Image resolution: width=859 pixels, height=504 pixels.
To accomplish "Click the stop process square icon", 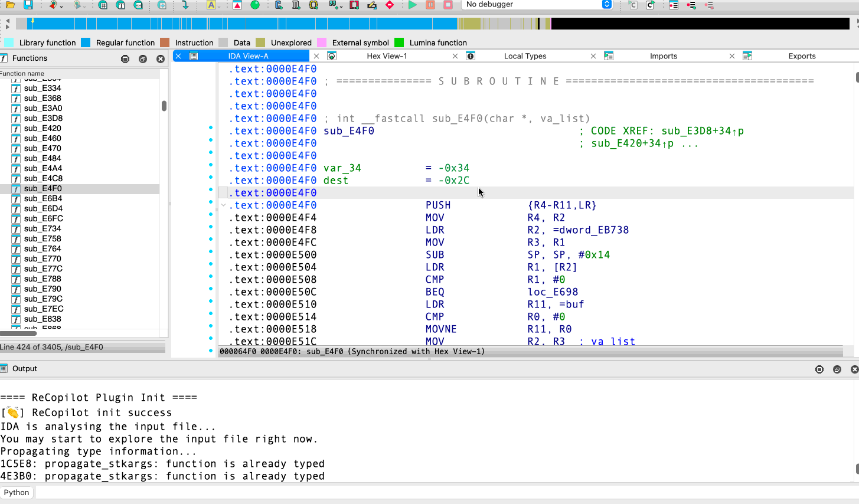I will click(x=448, y=5).
